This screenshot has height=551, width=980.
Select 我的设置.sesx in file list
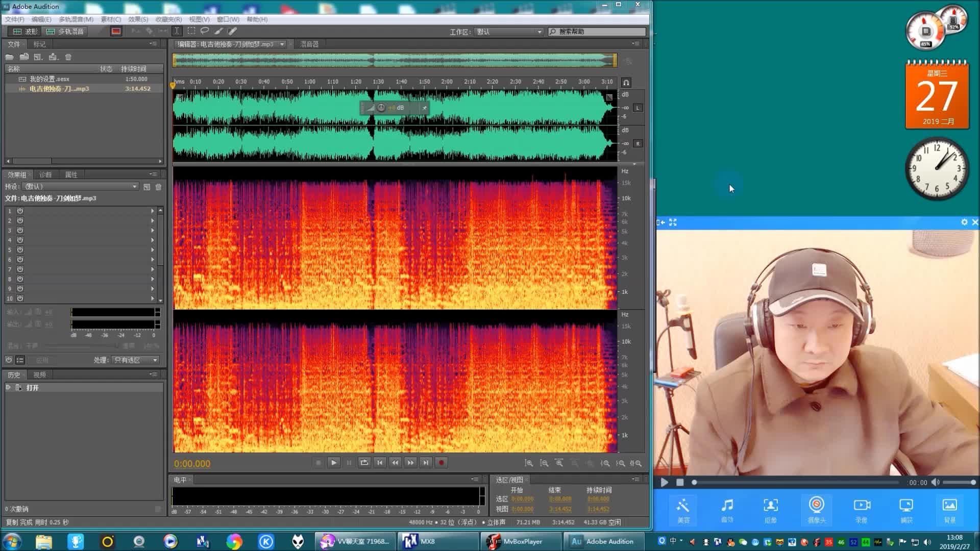(84, 79)
